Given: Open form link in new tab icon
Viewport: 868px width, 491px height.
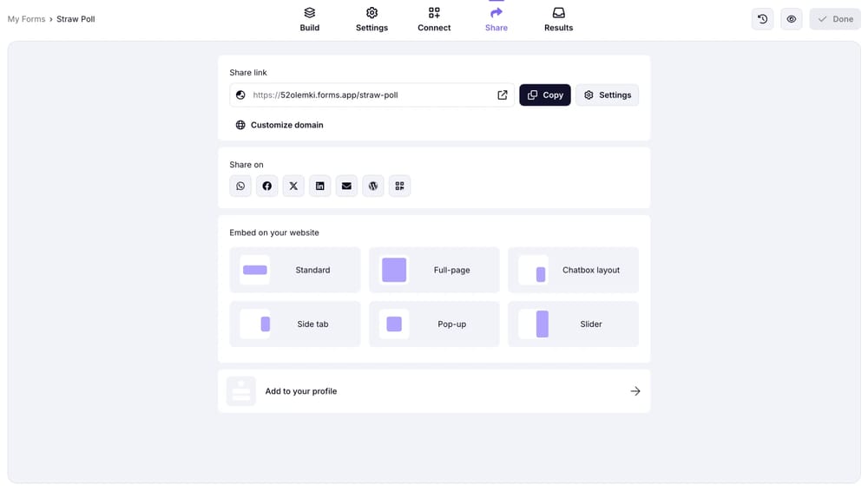Looking at the screenshot, I should tap(503, 95).
